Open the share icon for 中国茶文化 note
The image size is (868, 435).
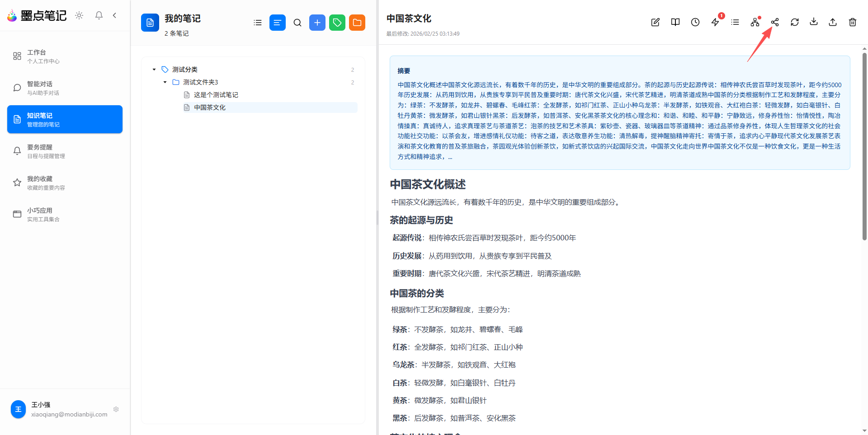click(x=774, y=22)
